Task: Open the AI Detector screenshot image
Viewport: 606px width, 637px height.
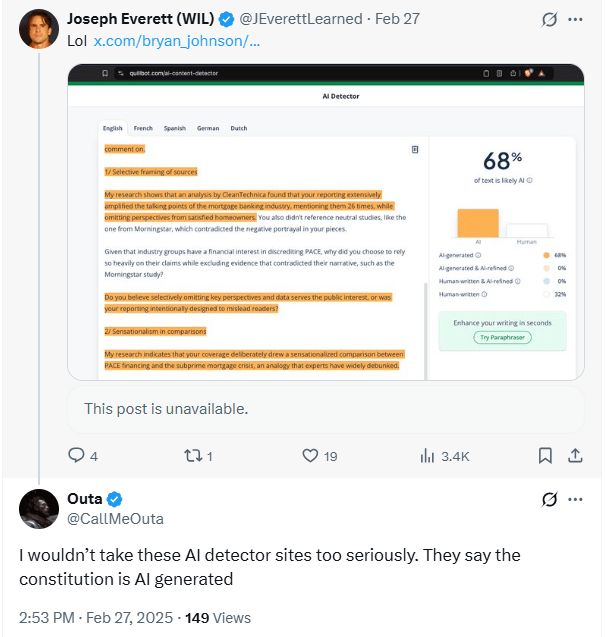Action: 325,222
